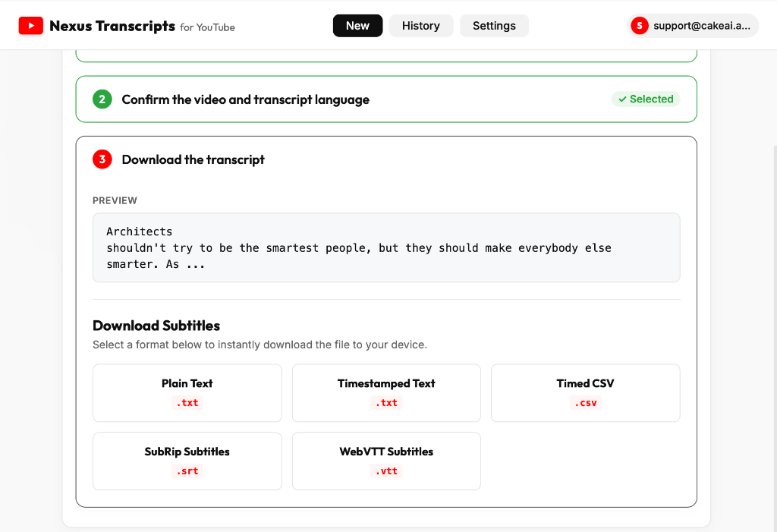Click the red S account avatar
Image resolution: width=777 pixels, height=532 pixels.
pos(639,26)
